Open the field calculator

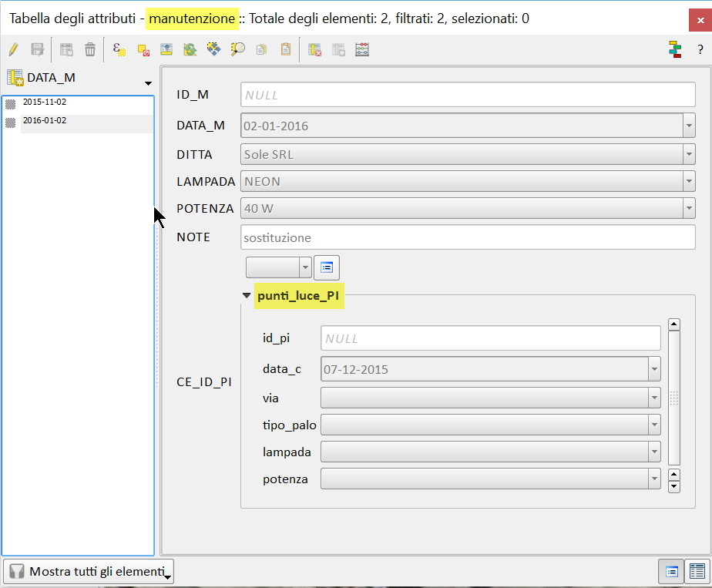click(362, 50)
